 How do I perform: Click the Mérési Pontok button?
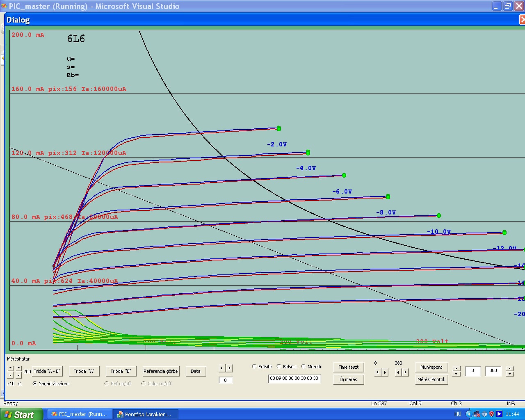(431, 379)
